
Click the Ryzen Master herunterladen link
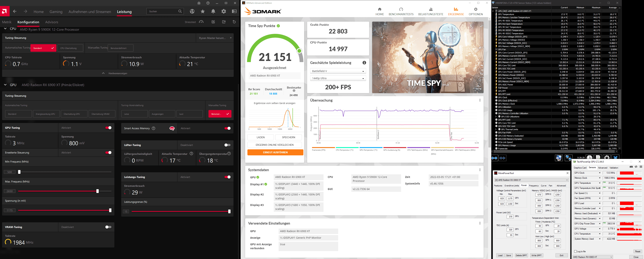pos(215,38)
